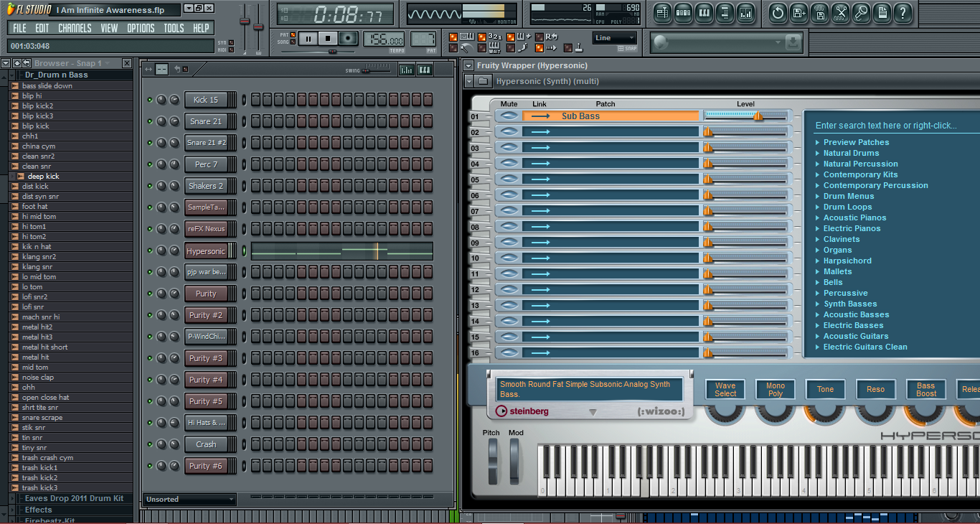Click the wait for input icon
This screenshot has width=980, height=524.
coord(494,48)
